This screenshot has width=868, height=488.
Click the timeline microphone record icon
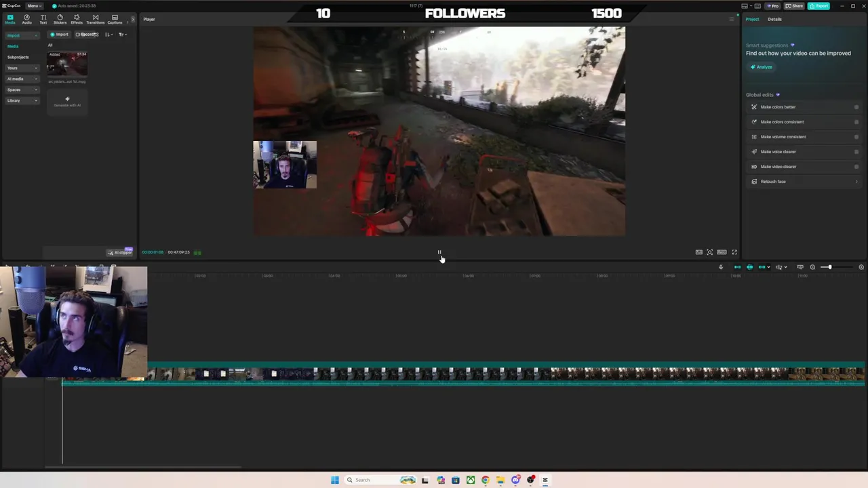point(721,267)
